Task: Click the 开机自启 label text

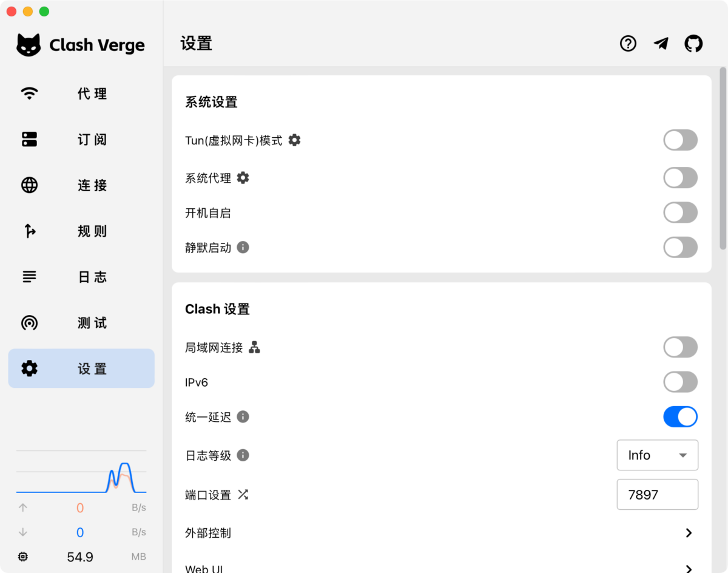Action: [208, 213]
